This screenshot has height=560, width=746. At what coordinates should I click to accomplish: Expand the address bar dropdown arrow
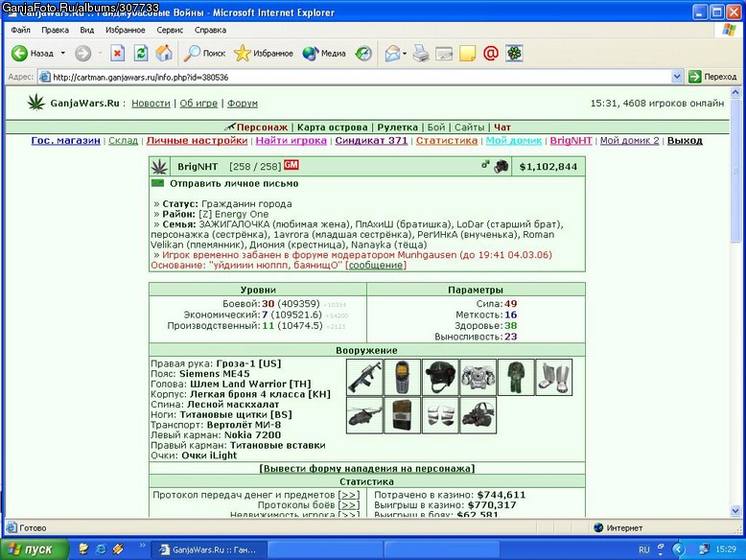pos(677,77)
